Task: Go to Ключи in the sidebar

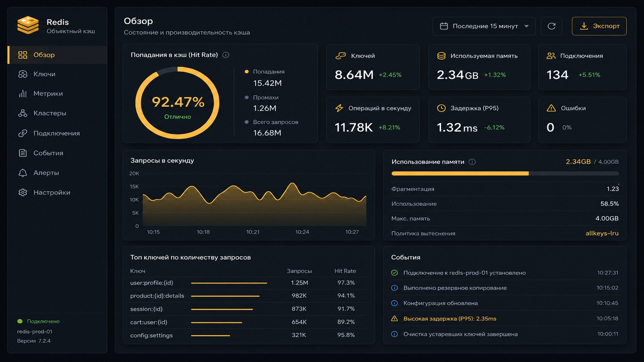Action: pos(57,74)
